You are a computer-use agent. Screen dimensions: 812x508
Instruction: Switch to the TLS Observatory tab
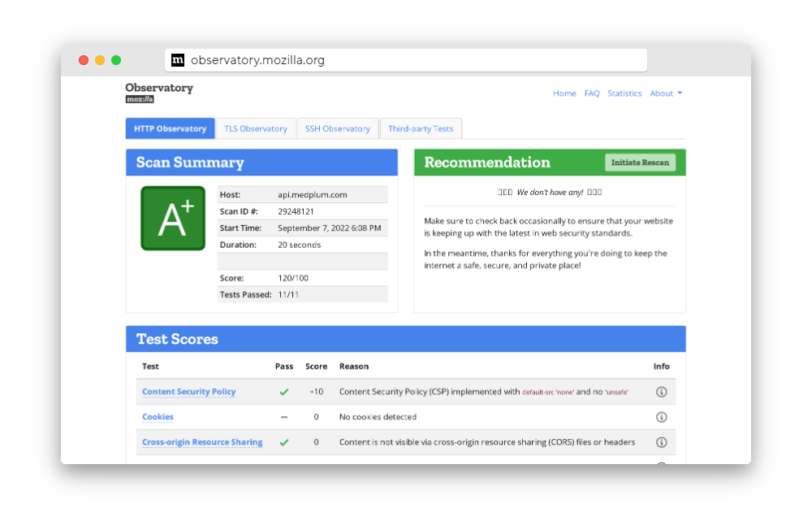tap(256, 128)
